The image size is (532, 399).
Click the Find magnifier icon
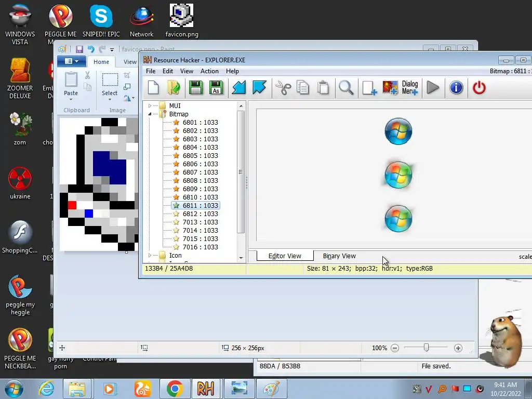pyautogui.click(x=346, y=88)
